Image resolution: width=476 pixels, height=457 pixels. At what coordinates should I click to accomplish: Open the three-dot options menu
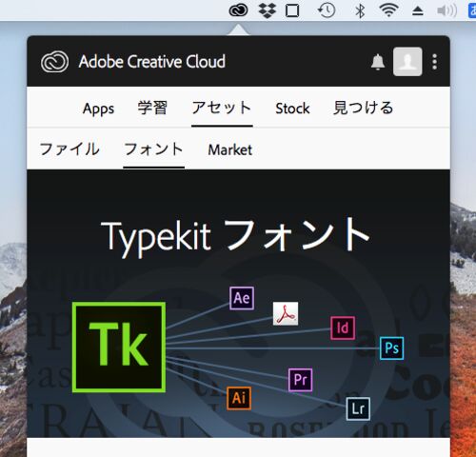(x=435, y=62)
